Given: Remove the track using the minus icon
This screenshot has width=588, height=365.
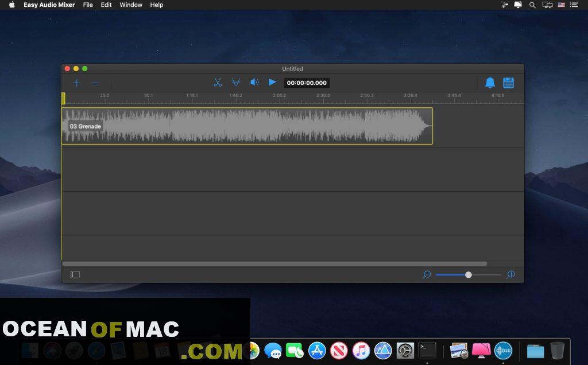Looking at the screenshot, I should click(95, 83).
